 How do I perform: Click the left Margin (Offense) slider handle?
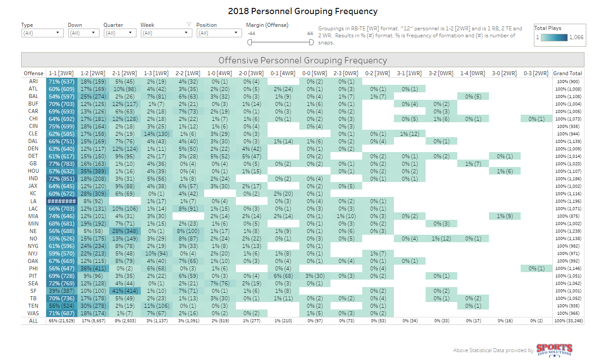coord(250,42)
